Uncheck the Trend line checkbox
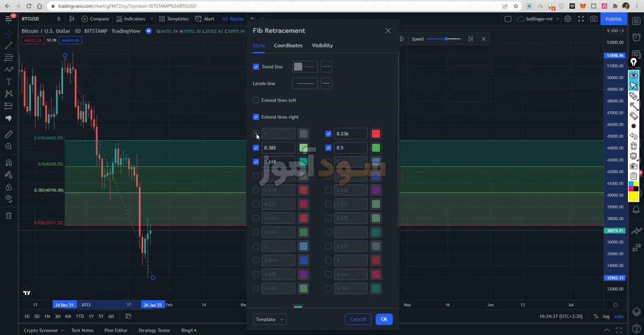Image resolution: width=644 pixels, height=335 pixels. (x=256, y=67)
